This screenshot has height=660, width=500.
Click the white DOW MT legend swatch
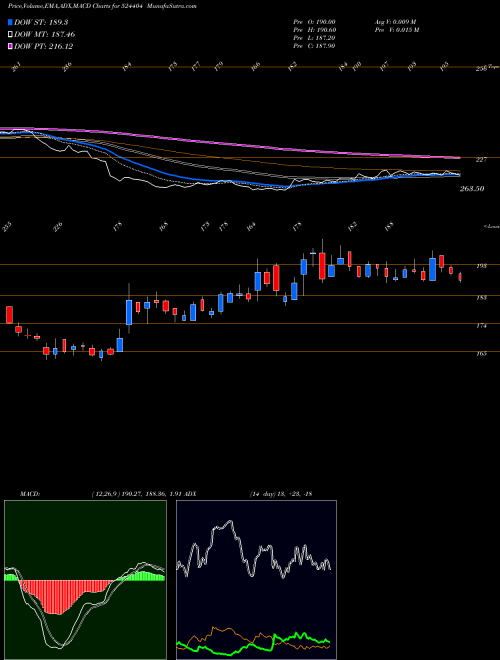(11, 35)
